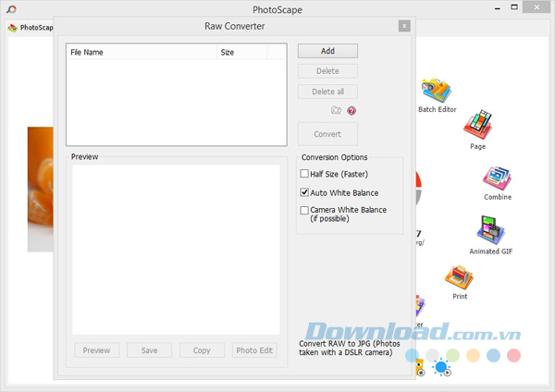Uncheck Auto White Balance option
The width and height of the screenshot is (555, 392).
(304, 192)
